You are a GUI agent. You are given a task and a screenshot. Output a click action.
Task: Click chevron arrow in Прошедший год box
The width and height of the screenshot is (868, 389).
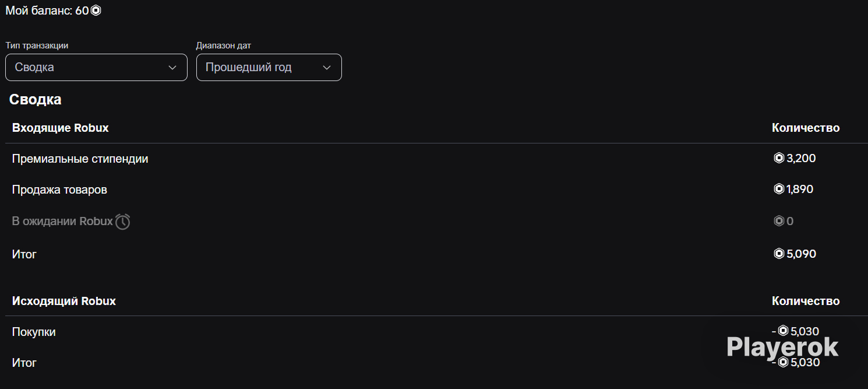click(x=327, y=68)
